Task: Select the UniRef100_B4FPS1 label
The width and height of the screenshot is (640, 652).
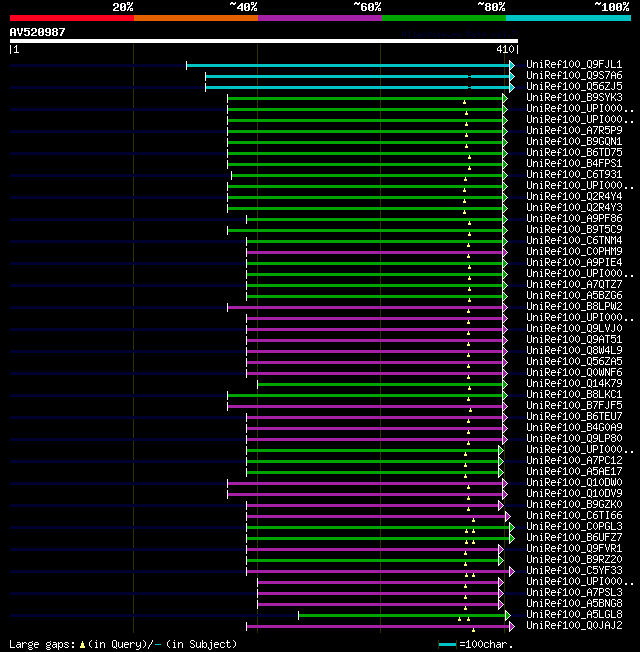Action: click(x=574, y=163)
